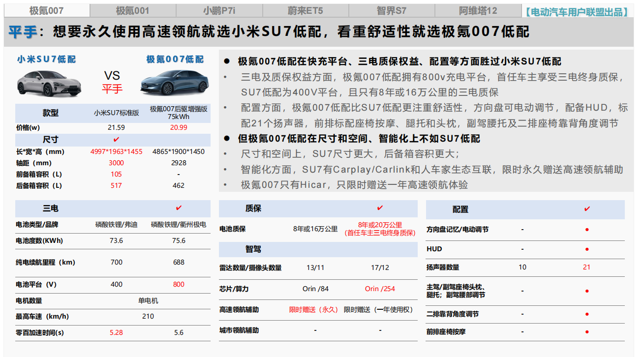Click the 智驾 section header
Viewport: 644px width, 357px height.
pos(253,249)
